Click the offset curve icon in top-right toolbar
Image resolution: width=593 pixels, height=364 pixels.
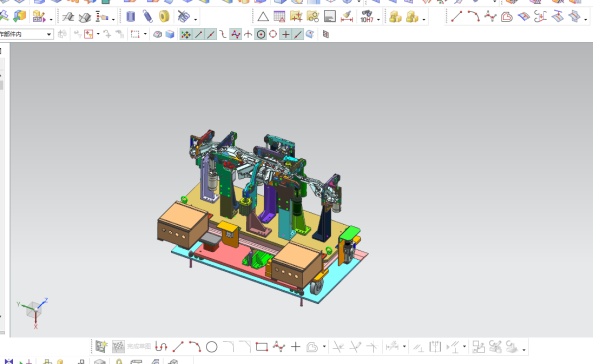(507, 17)
